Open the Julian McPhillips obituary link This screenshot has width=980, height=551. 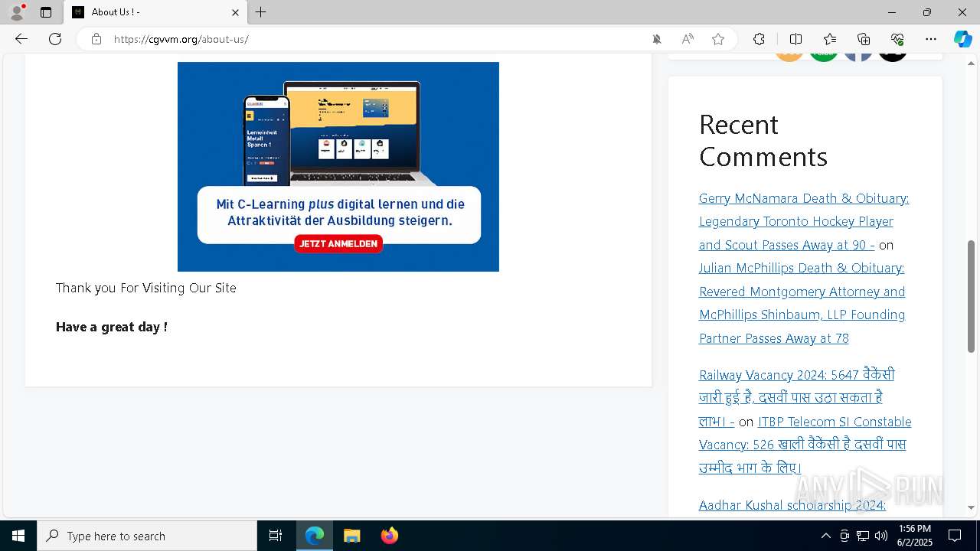tap(802, 303)
